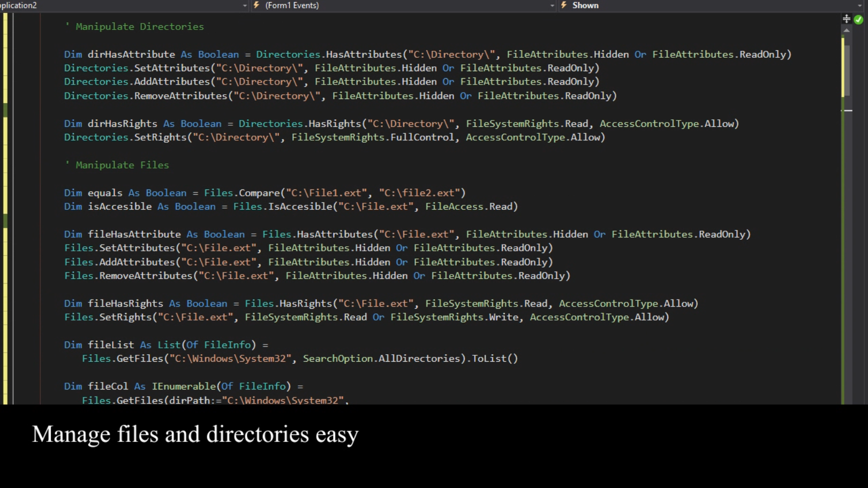The height and width of the screenshot is (488, 868).
Task: Open the (Form1 Events) class dropdown
Action: 552,5
